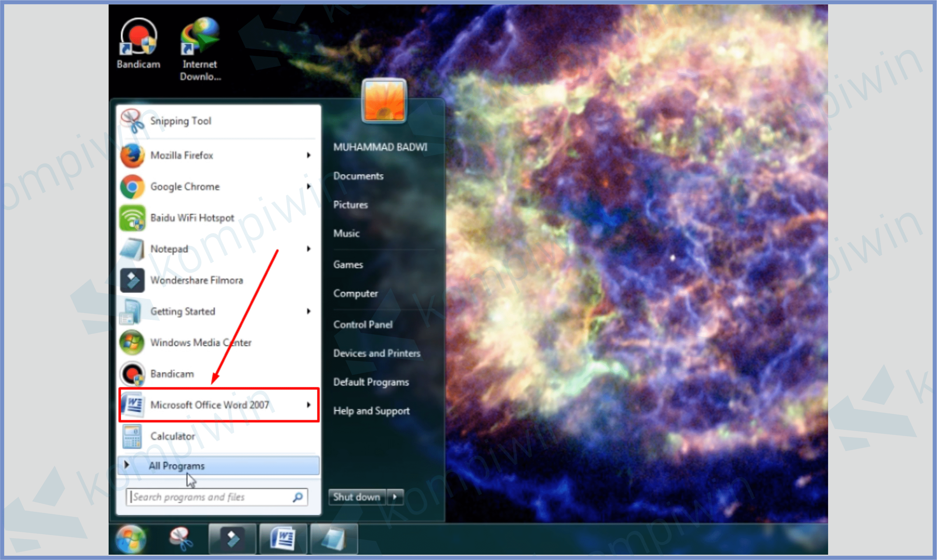Launch Snipping Tool by its label
The height and width of the screenshot is (560, 937).
180,121
